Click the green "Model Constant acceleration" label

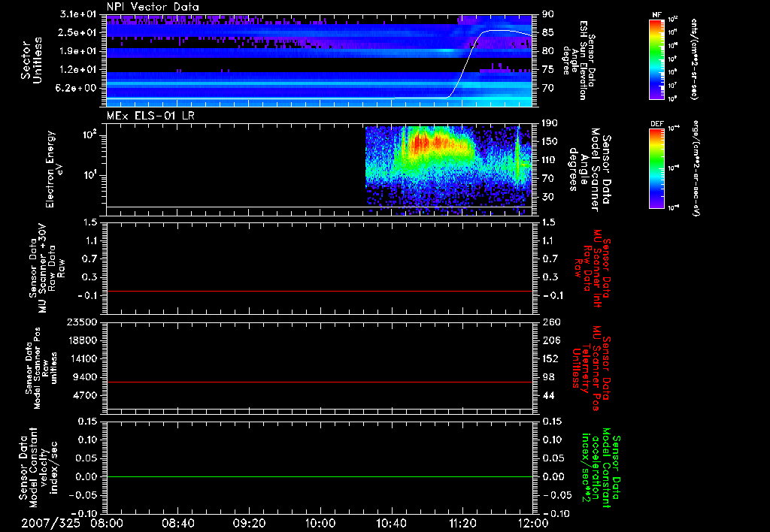tap(601, 467)
